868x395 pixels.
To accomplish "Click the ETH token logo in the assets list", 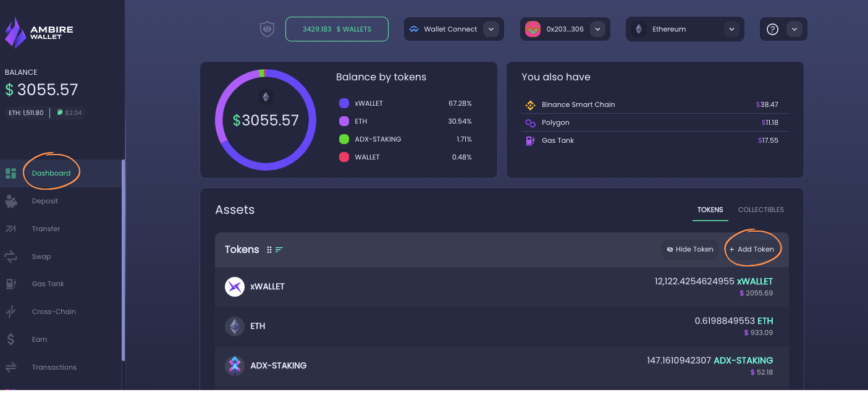I will point(235,326).
